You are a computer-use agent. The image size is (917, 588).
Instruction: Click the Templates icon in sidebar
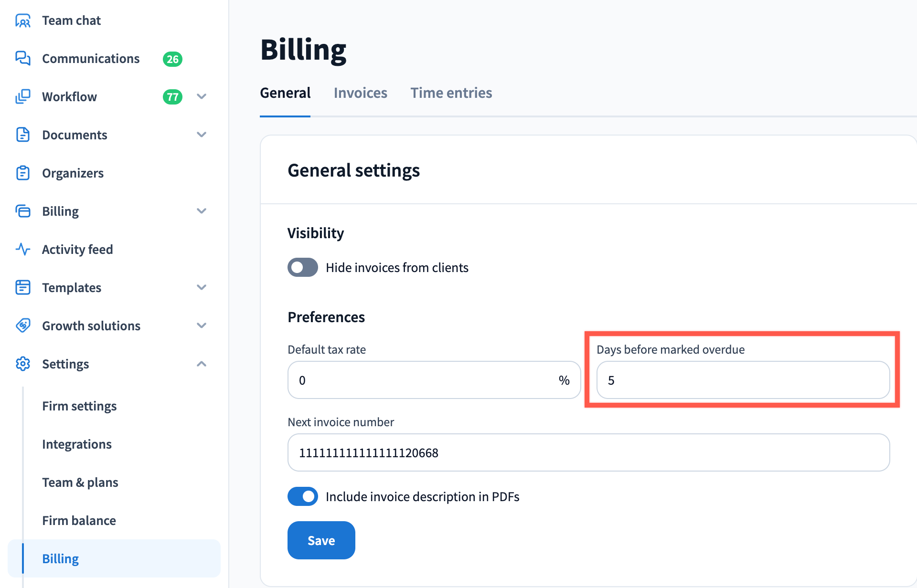pyautogui.click(x=22, y=287)
